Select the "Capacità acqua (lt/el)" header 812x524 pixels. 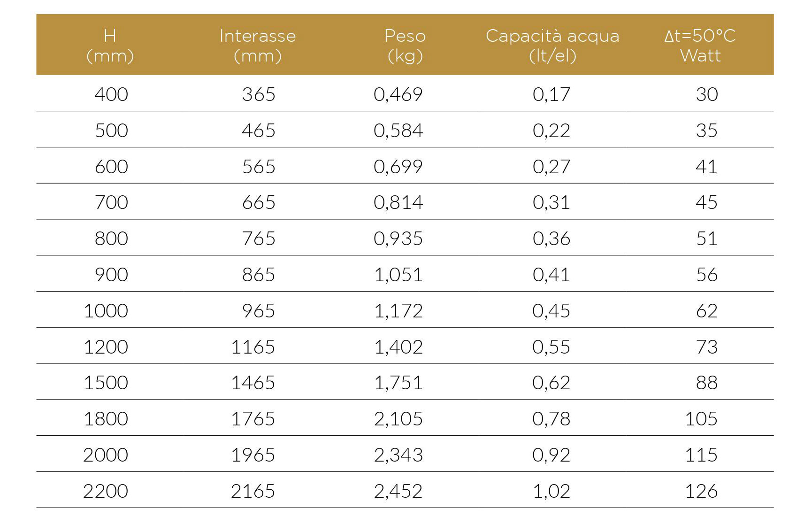point(552,46)
